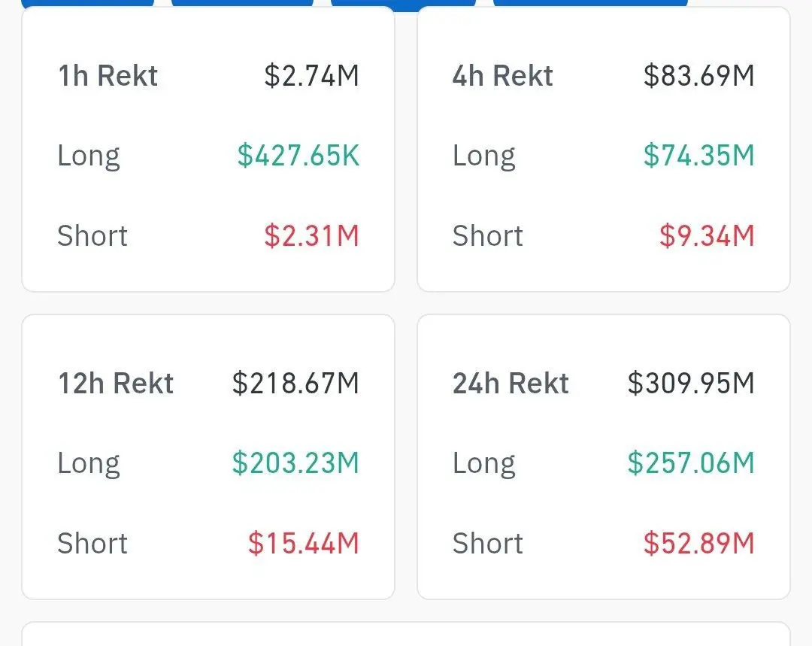Select the 24h Rekt total $309.95M

pos(691,384)
